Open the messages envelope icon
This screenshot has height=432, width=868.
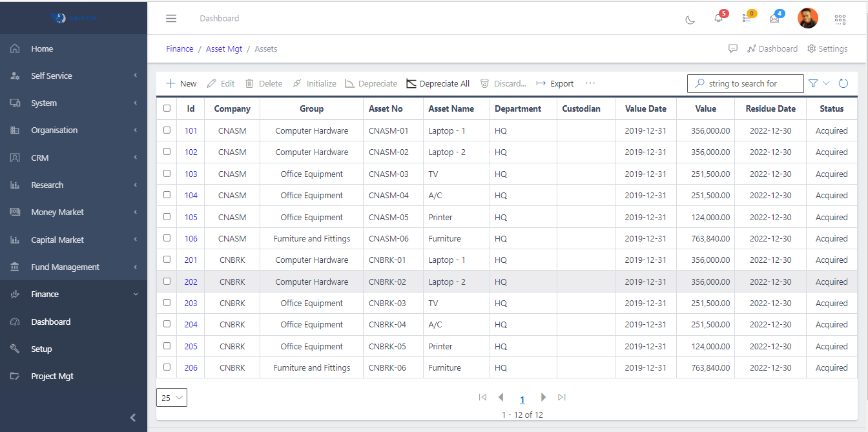pos(774,19)
